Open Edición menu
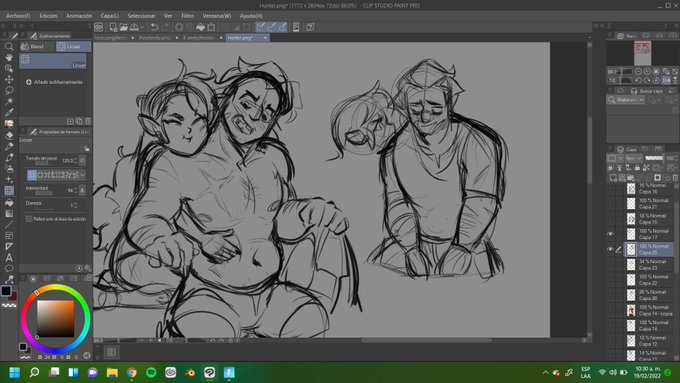Image resolution: width=680 pixels, height=383 pixels. [48, 16]
